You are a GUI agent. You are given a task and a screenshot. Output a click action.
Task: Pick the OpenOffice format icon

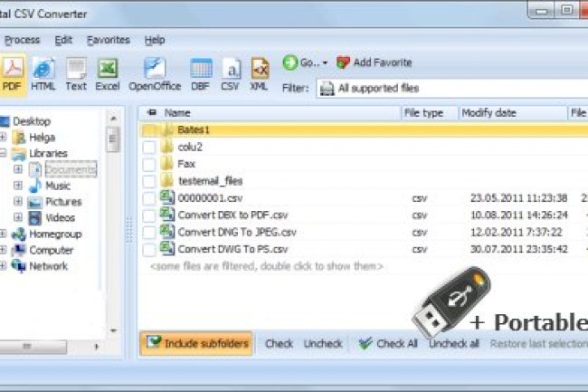(155, 72)
